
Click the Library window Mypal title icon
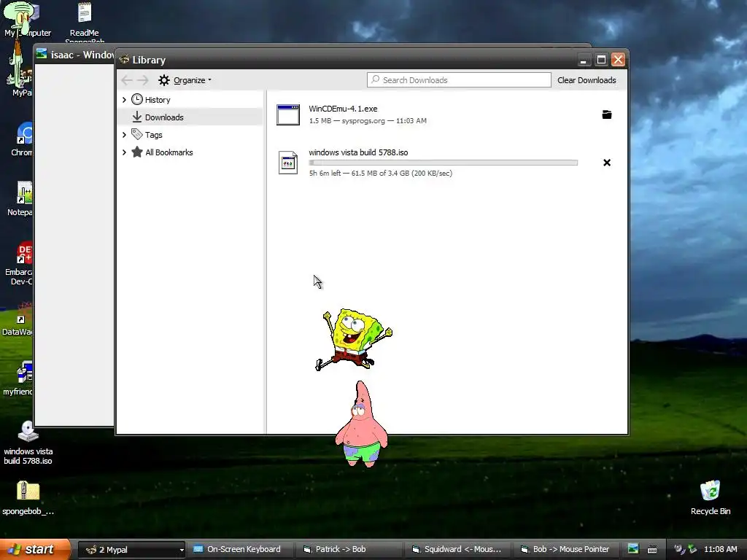[x=124, y=60]
